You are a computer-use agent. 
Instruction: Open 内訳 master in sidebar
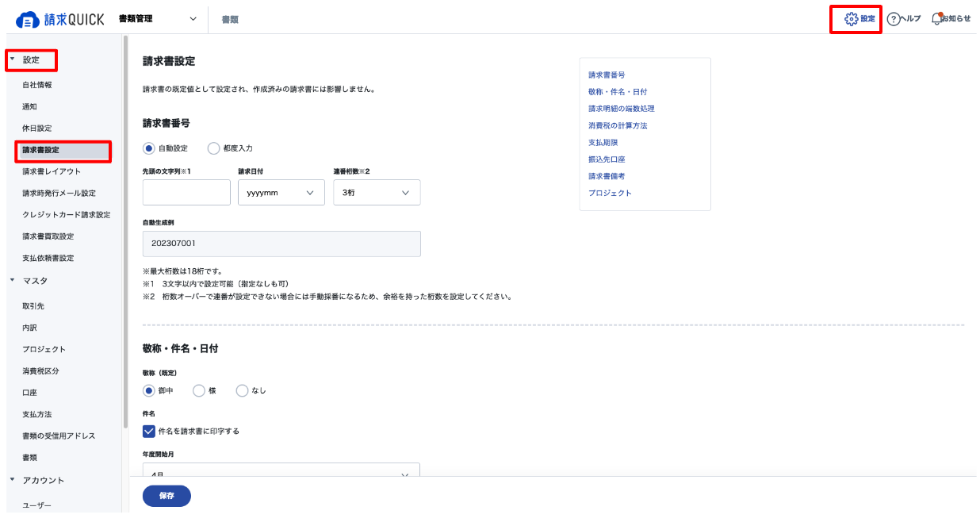pyautogui.click(x=29, y=327)
